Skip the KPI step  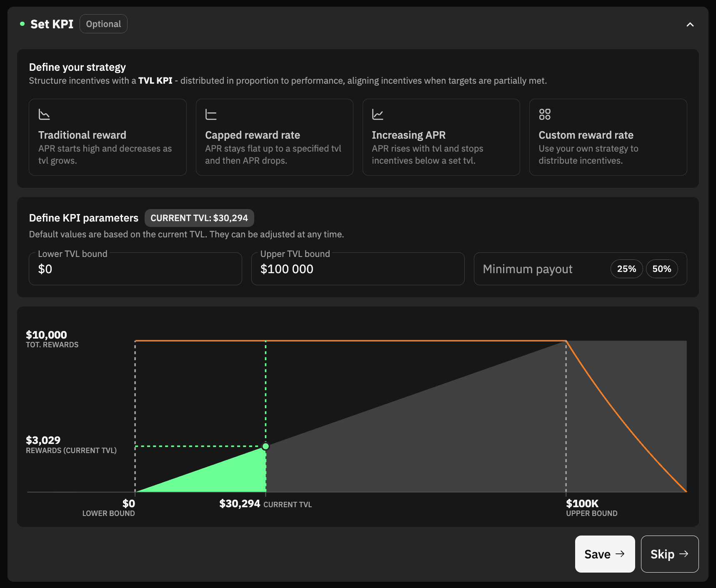pyautogui.click(x=669, y=554)
